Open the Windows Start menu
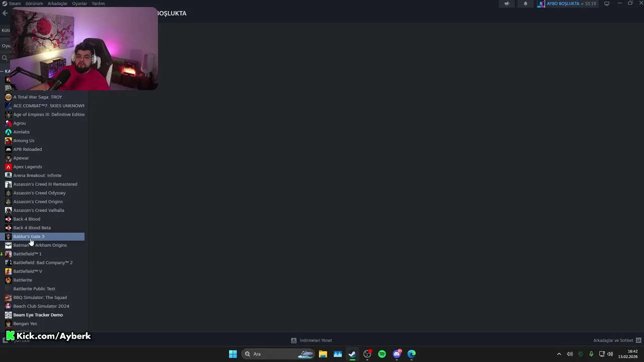 233,354
